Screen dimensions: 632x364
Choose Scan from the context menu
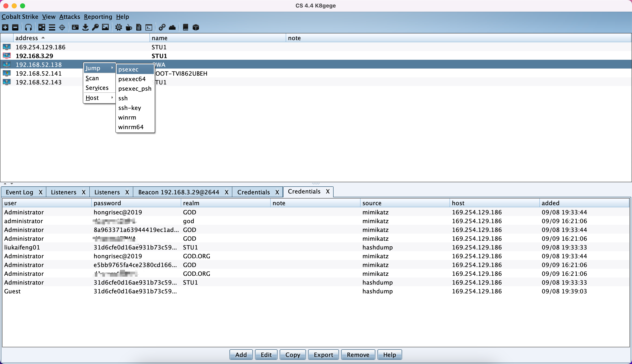99,78
